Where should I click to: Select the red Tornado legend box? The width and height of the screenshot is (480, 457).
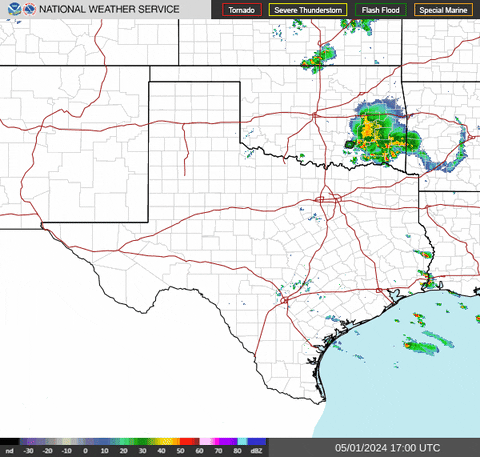click(x=242, y=10)
